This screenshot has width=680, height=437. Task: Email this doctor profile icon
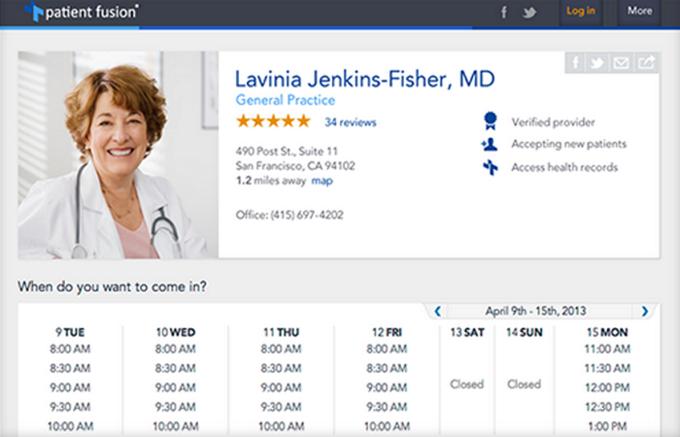click(x=621, y=63)
